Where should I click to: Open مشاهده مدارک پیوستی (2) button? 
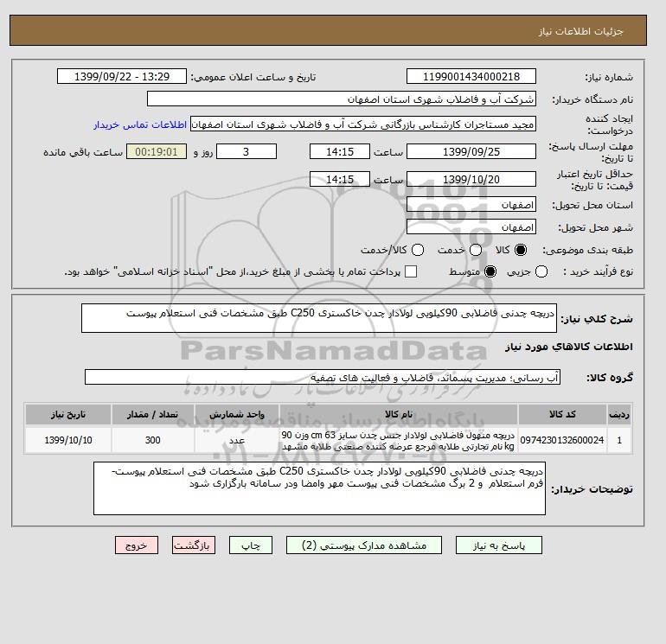(x=364, y=545)
